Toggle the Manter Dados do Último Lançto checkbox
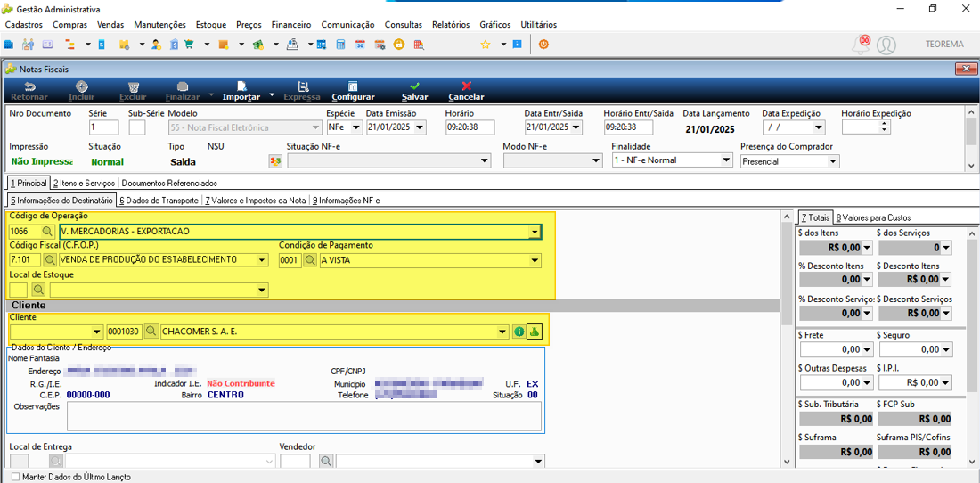Viewport: 980px width, 483px height. tap(16, 477)
